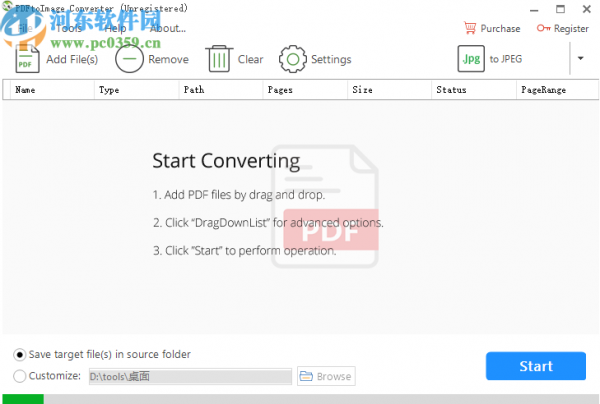This screenshot has width=600, height=404.
Task: Click the Remove minus circle icon
Action: pos(129,59)
